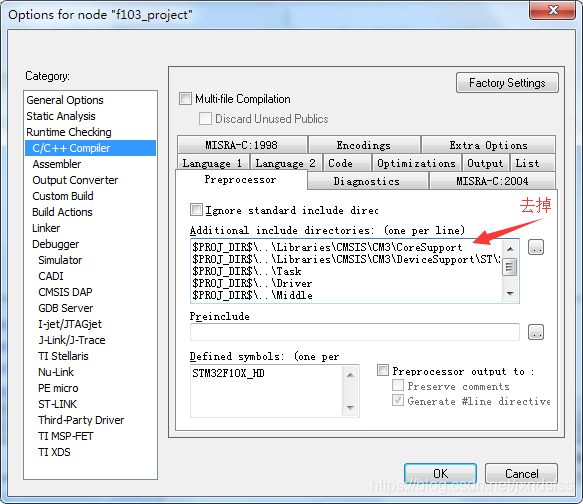Select Runtime Checking category
The image size is (583, 504).
(x=69, y=132)
